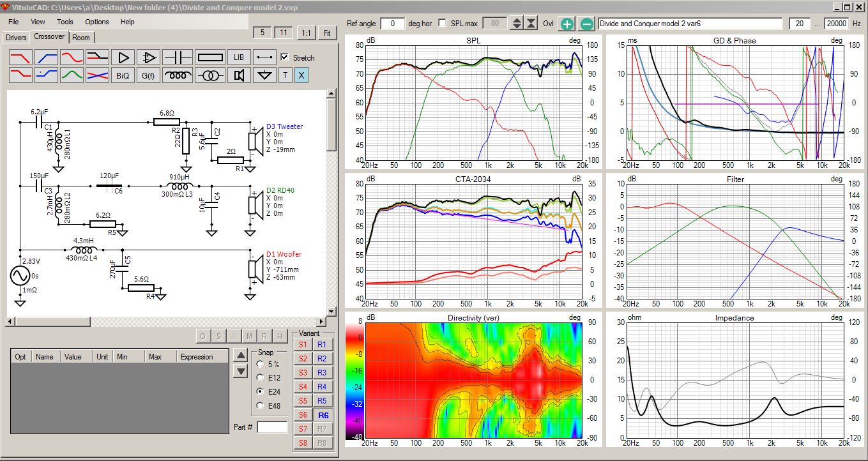Click the Fit zoom button
This screenshot has width=868, height=461.
[327, 33]
